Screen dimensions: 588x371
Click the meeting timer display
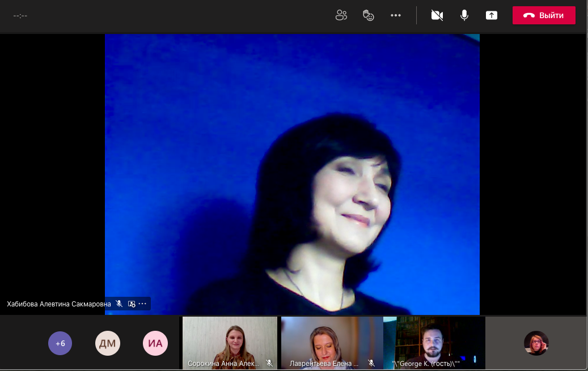point(20,15)
